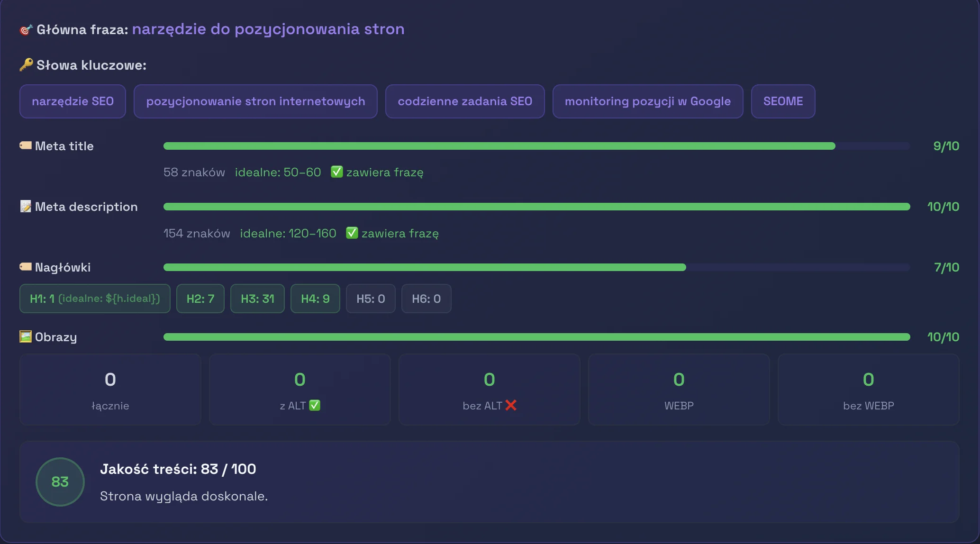Toggle zawiera frazę checkmark under Meta description
The image size is (980, 544).
click(352, 233)
